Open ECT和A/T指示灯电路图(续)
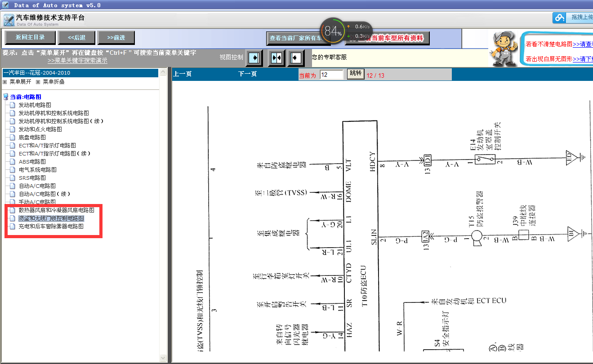The width and height of the screenshot is (593, 364). coord(54,153)
